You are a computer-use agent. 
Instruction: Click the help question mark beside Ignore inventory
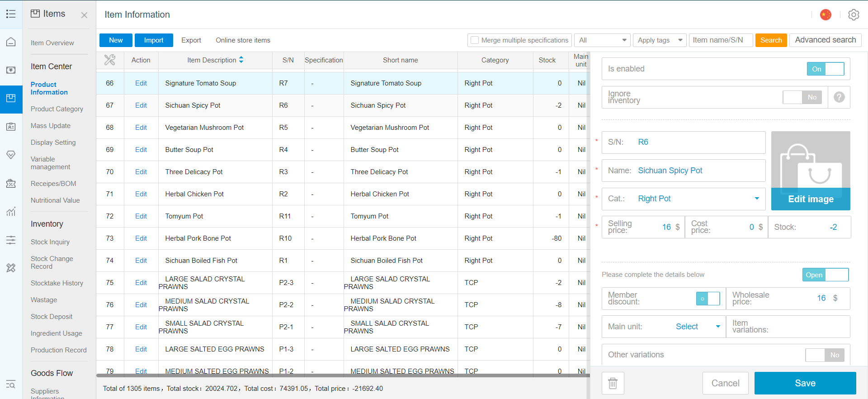839,97
